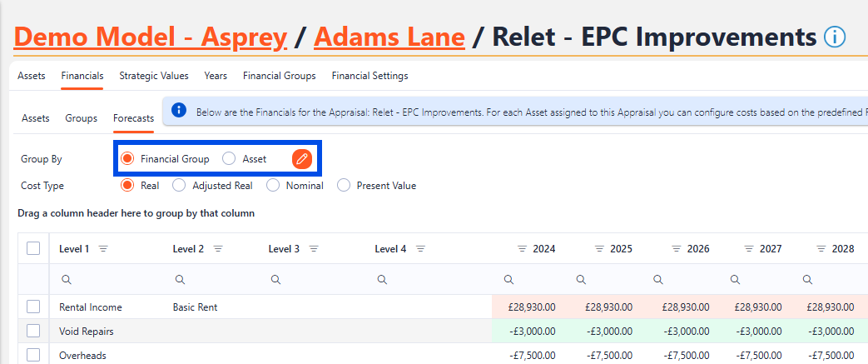Select the Asset radio button for Group By
Image resolution: width=868 pixels, height=364 pixels.
tap(229, 159)
